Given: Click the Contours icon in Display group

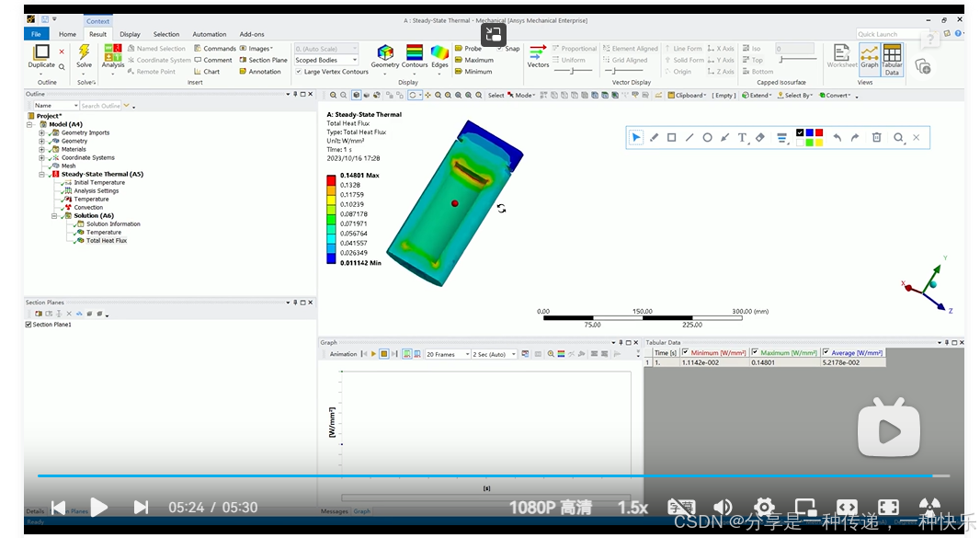Looking at the screenshot, I should (x=415, y=55).
